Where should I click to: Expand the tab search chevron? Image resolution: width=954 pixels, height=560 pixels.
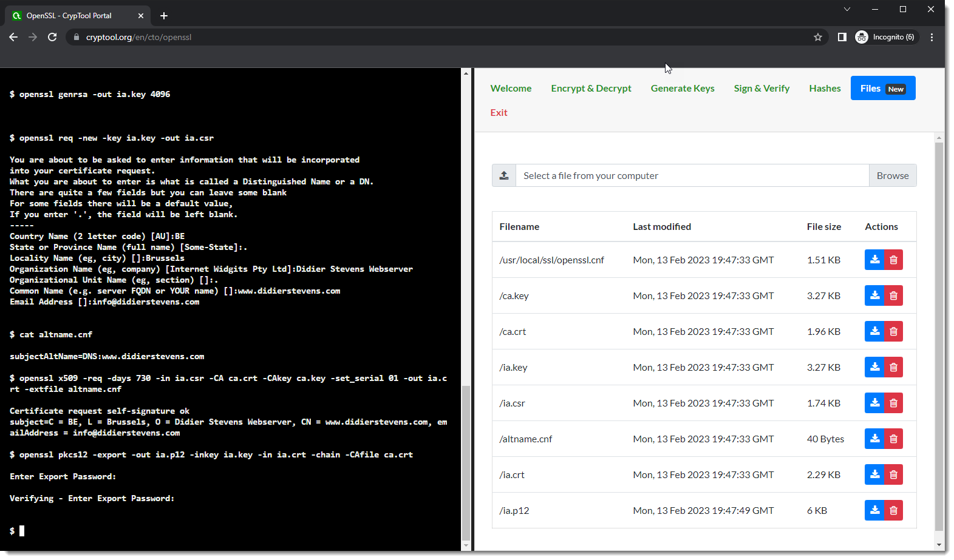tap(847, 9)
